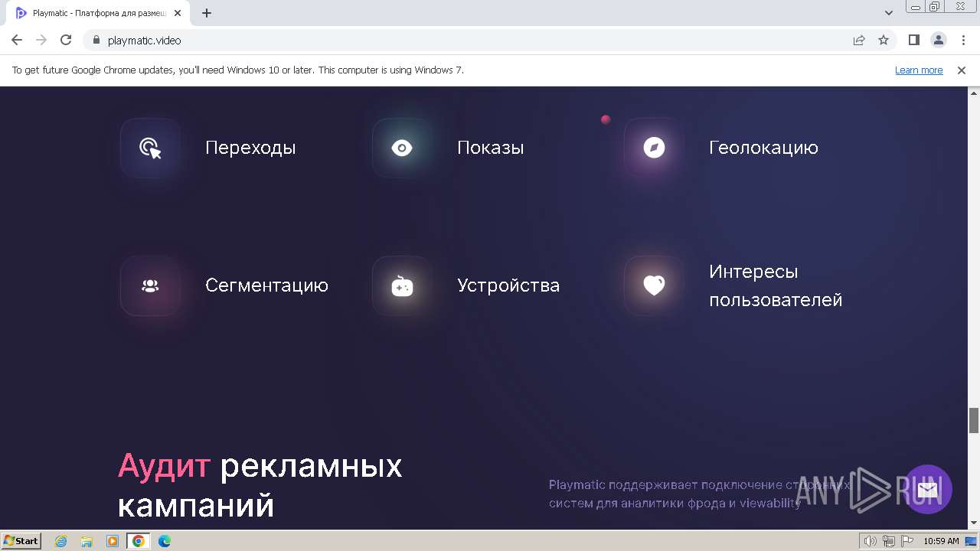Open Microsoft Edge from taskbar
This screenshot has width=980, height=551.
(165, 541)
